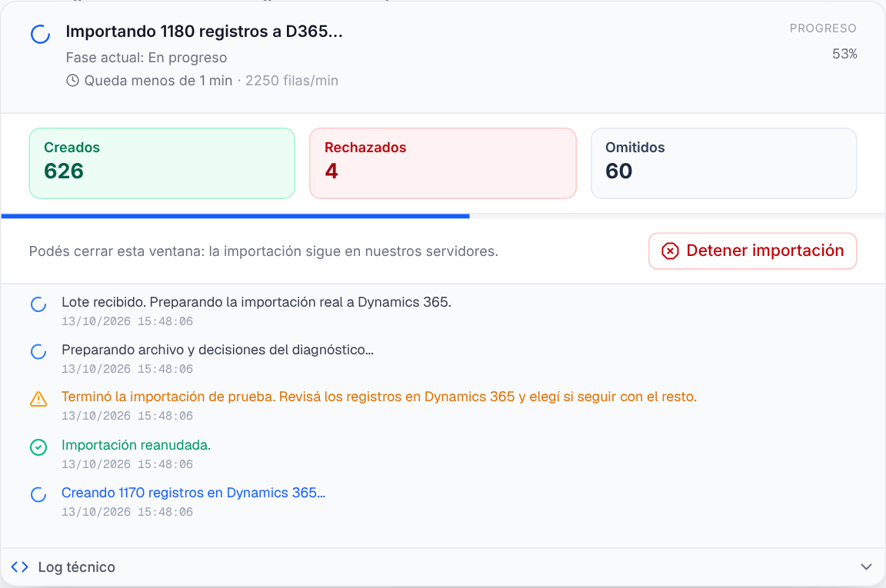Click "Preparando archivo y decisiones del diagnóstico" entry
The height and width of the screenshot is (588, 886).
coord(218,350)
